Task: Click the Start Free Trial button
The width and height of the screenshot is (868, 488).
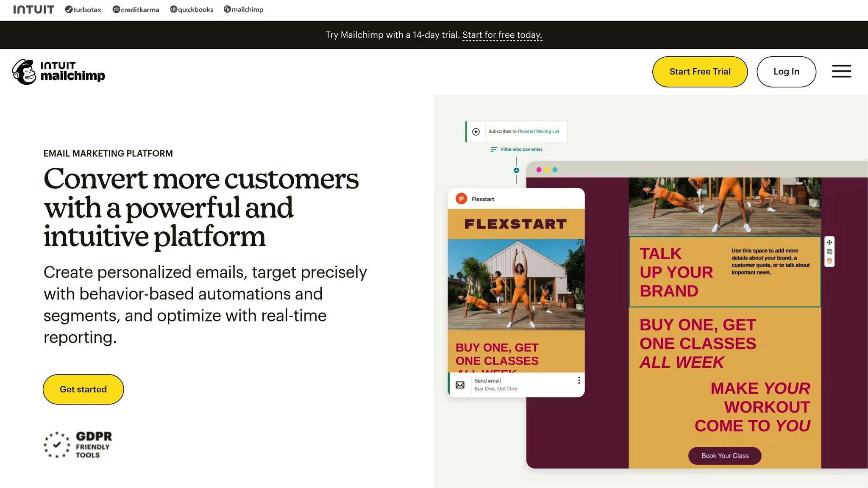Action: [700, 72]
